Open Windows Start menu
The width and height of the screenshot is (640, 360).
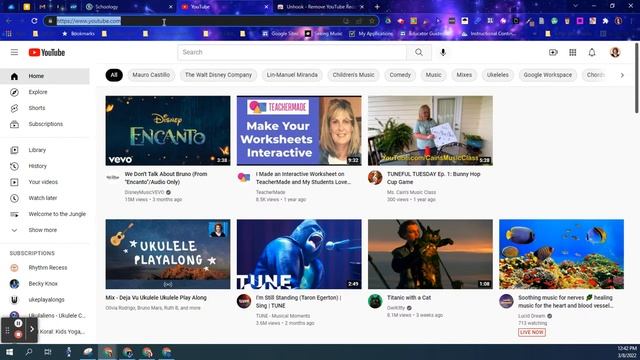[x=9, y=352]
